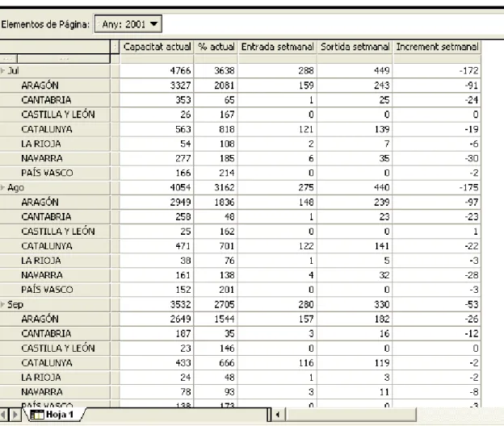Select CATALUNYA row under Jul
The height and width of the screenshot is (426, 504).
tap(55, 129)
